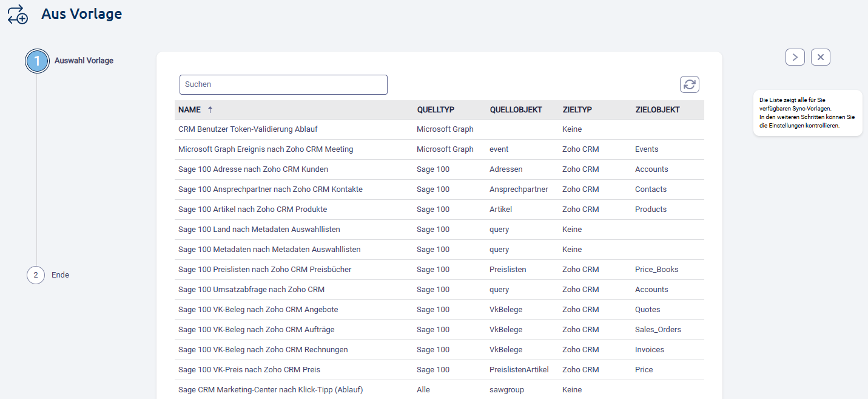Select CRM Benutzer Token-Validierung Ablauf template
The height and width of the screenshot is (399, 868).
247,129
